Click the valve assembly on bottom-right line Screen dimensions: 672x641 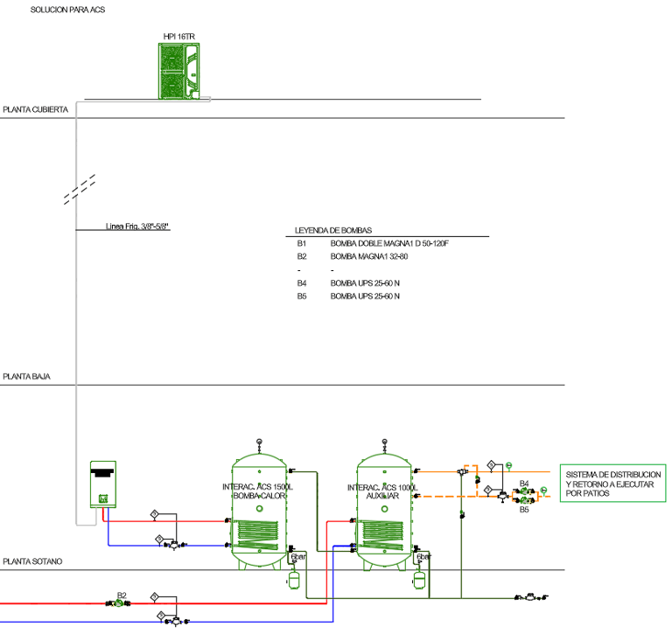pos(531,597)
